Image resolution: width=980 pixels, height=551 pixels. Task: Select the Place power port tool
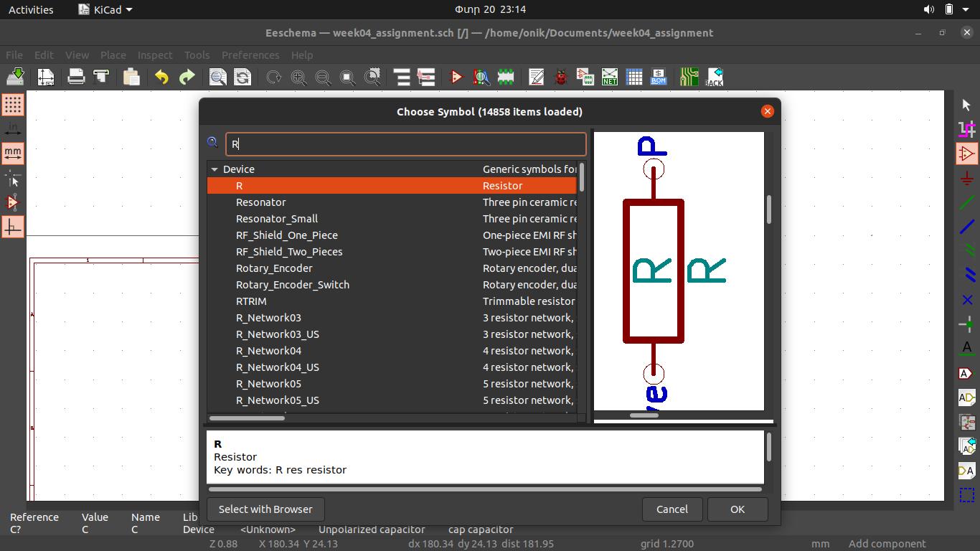967,178
